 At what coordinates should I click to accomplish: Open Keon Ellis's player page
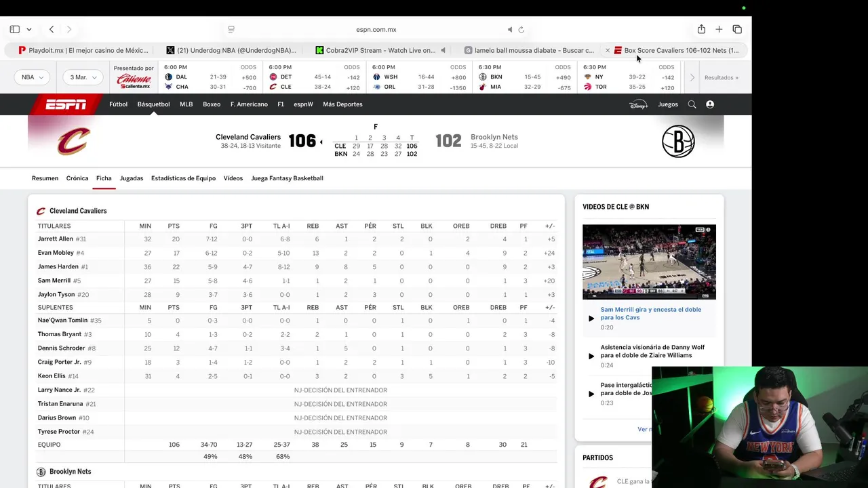click(52, 376)
